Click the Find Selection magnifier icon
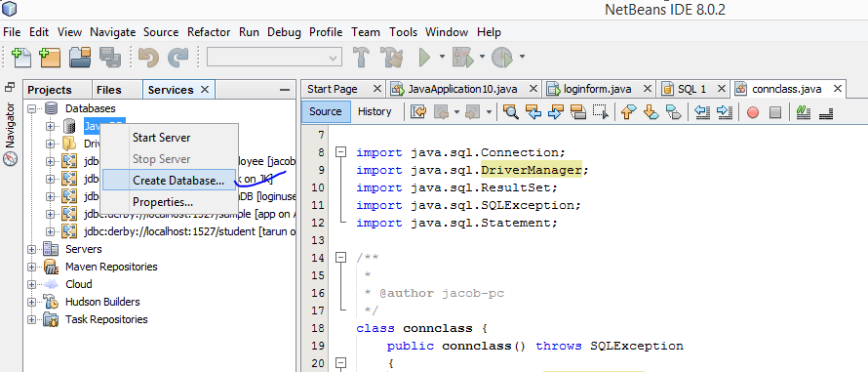The height and width of the screenshot is (372, 868). coord(510,112)
